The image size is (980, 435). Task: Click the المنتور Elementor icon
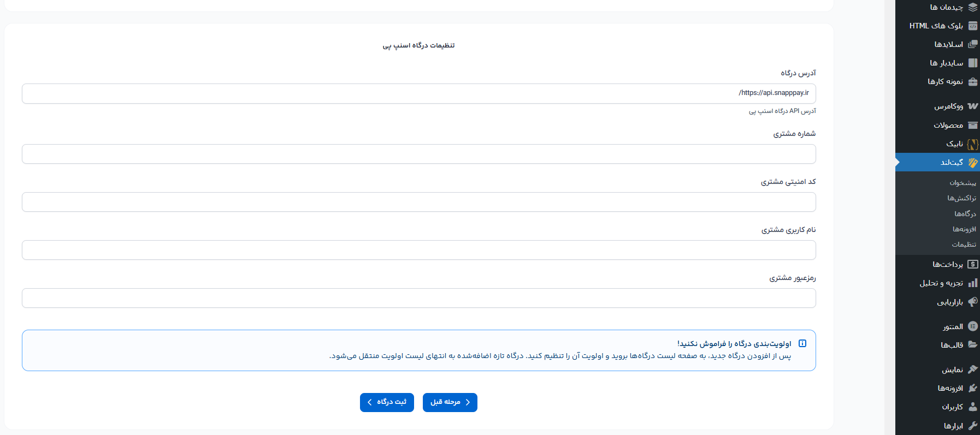(x=972, y=326)
